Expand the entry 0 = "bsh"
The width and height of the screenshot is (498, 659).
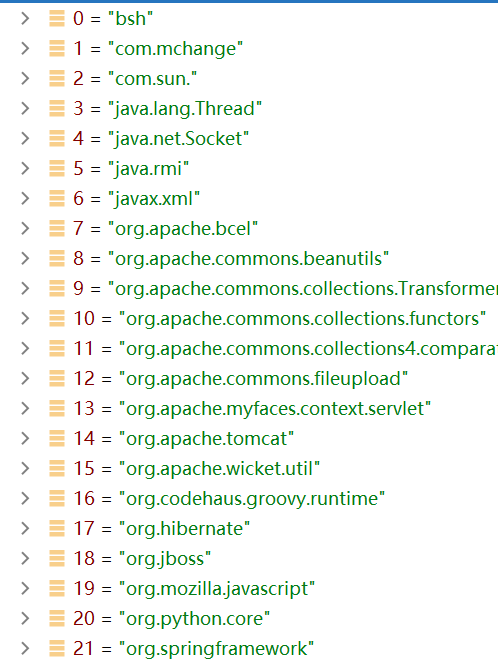point(25,18)
